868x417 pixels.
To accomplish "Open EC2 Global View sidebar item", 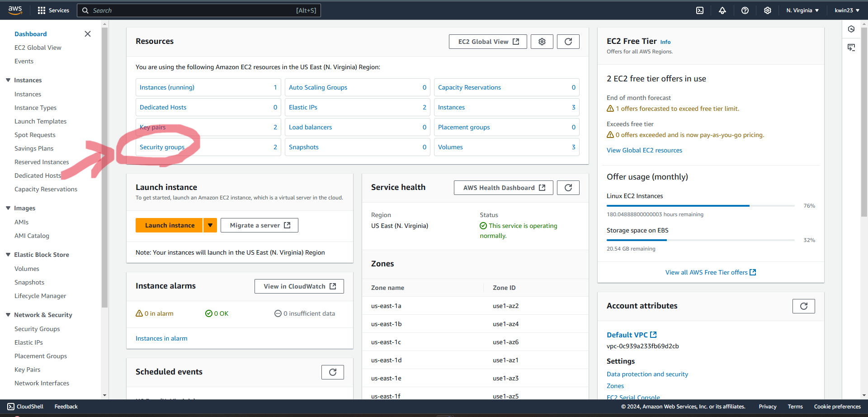I will click(38, 47).
